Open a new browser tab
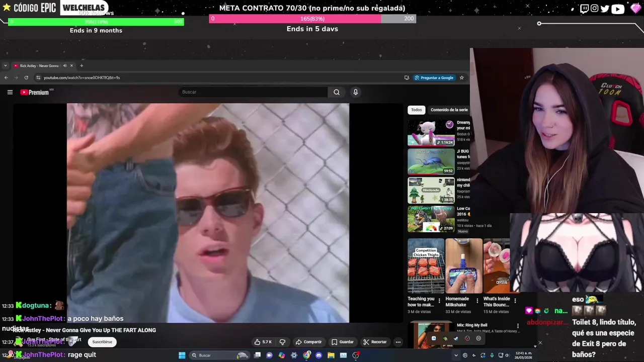 click(x=82, y=66)
